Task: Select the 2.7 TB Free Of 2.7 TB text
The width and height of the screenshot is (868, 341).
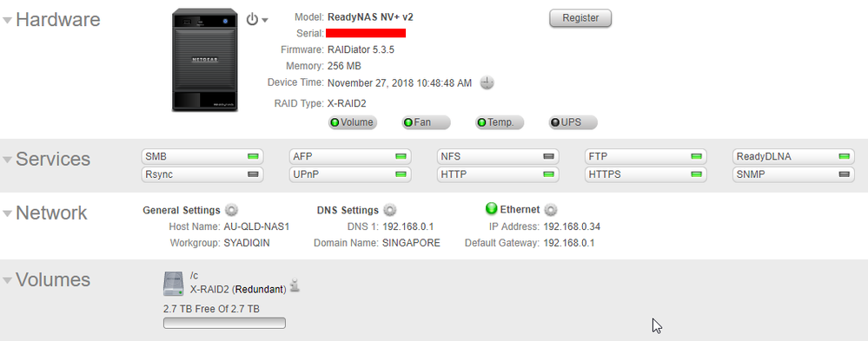Action: 211,309
